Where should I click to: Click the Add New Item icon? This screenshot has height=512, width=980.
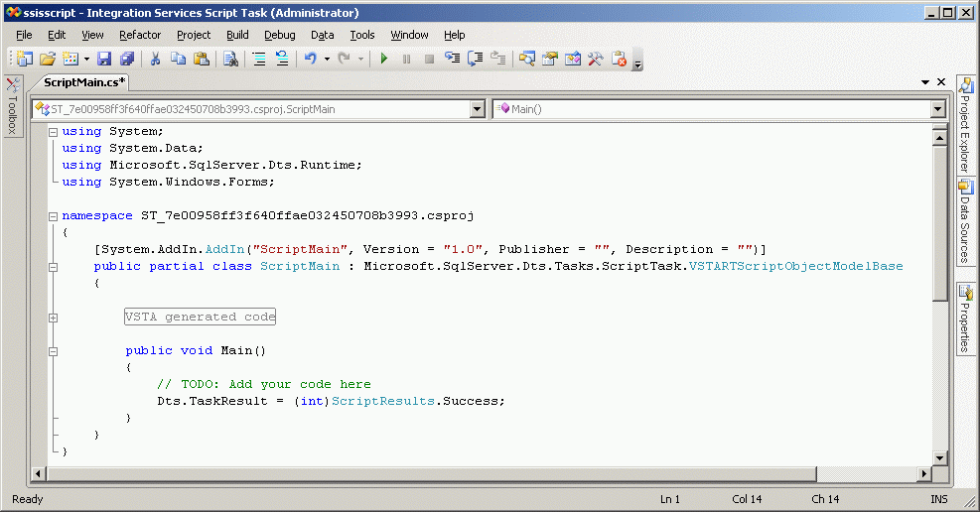pyautogui.click(x=70, y=59)
